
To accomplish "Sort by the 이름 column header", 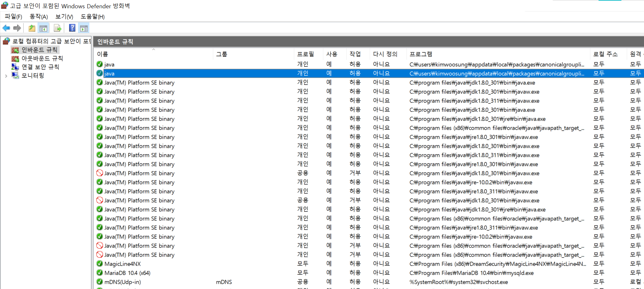I will pos(154,54).
